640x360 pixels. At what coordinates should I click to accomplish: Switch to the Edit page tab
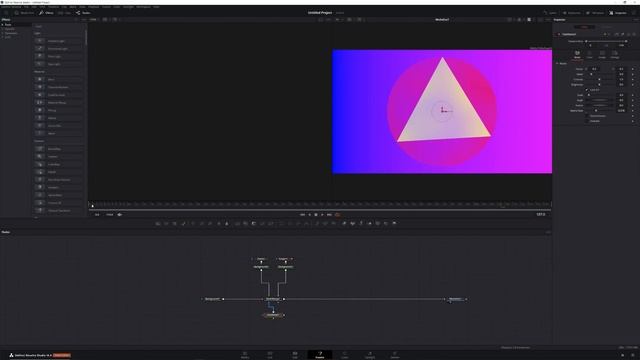295,355
